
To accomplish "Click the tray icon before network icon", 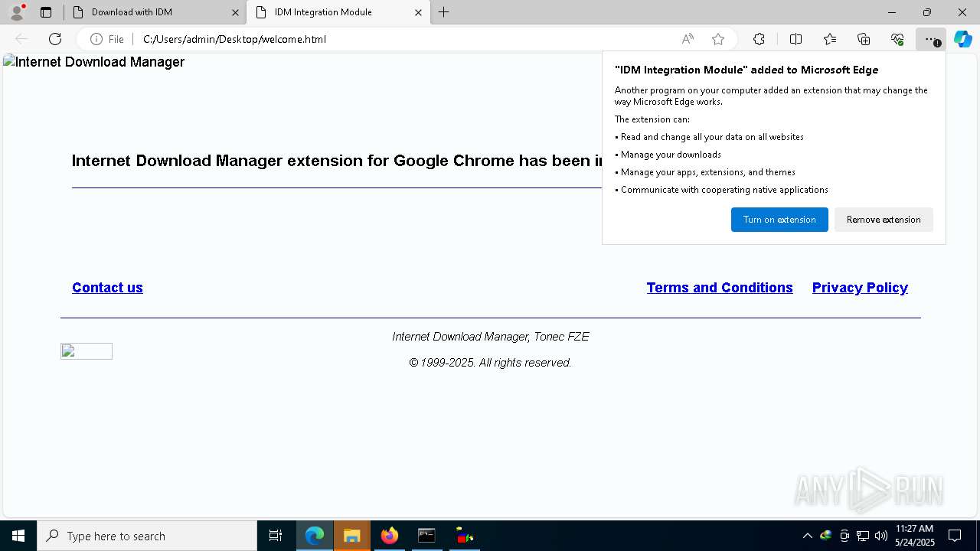I will 844,536.
